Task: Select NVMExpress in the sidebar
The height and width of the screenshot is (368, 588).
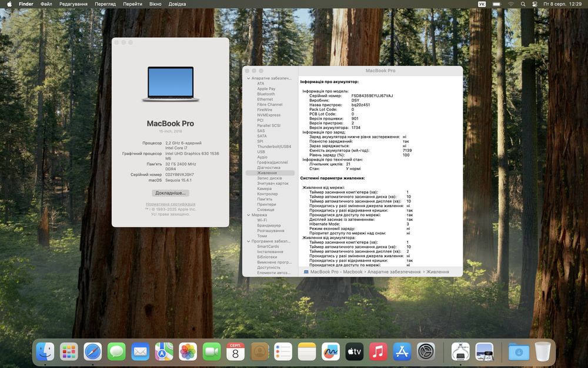Action: 269,115
